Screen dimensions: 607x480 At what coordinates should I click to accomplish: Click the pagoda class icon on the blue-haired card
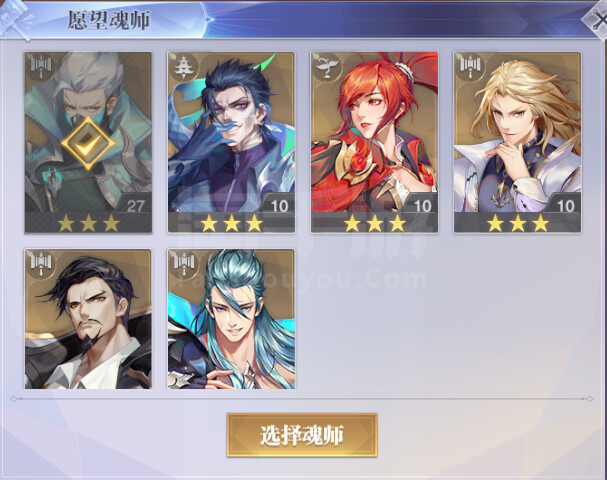point(182,67)
